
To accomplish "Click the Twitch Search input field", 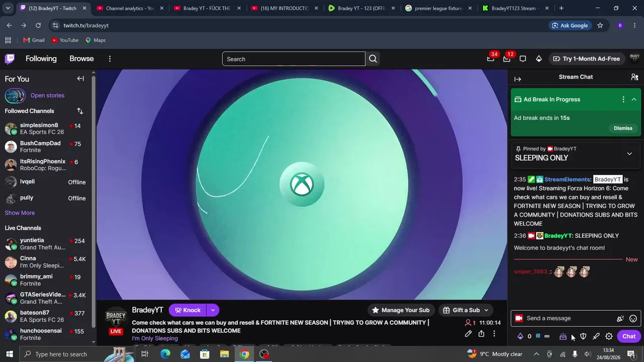I will 293,59.
